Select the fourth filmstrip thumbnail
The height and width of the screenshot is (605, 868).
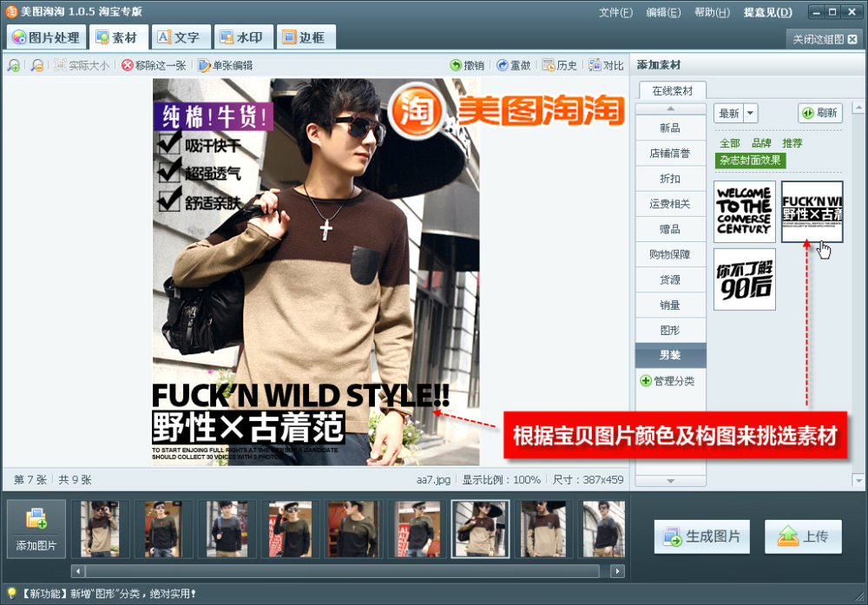pyautogui.click(x=290, y=529)
